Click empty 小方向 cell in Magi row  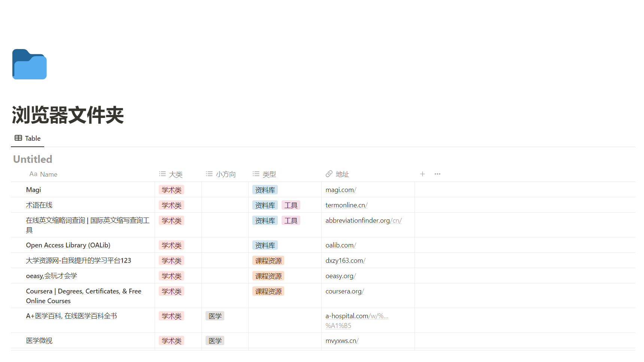[x=225, y=190]
